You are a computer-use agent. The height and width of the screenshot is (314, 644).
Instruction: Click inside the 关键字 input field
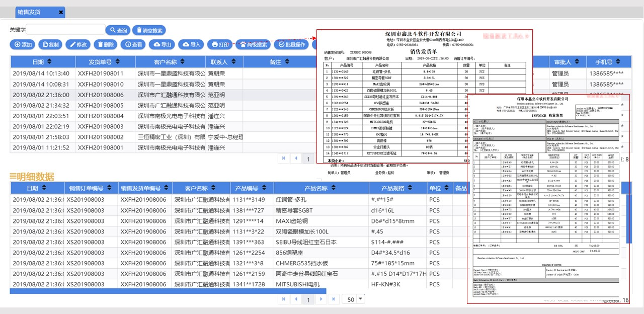[x=65, y=30]
